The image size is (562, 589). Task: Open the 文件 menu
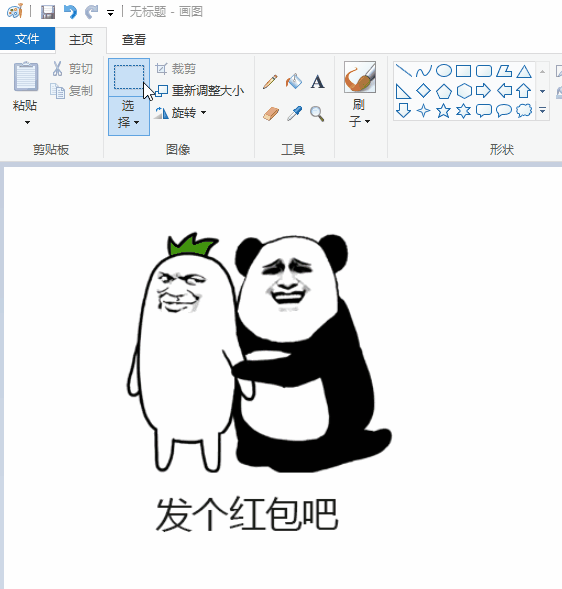tap(27, 38)
